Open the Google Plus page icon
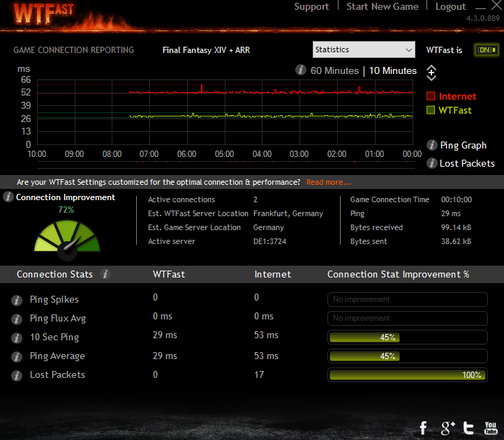 point(447,427)
